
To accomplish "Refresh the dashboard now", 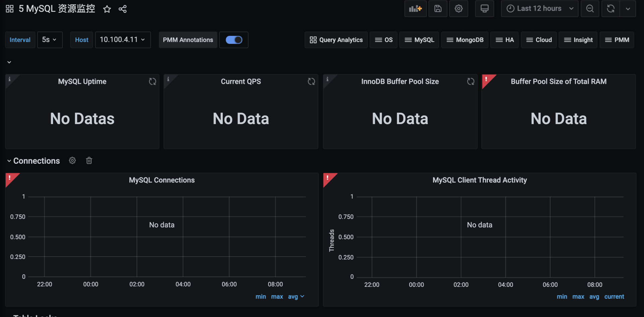I will [x=611, y=9].
